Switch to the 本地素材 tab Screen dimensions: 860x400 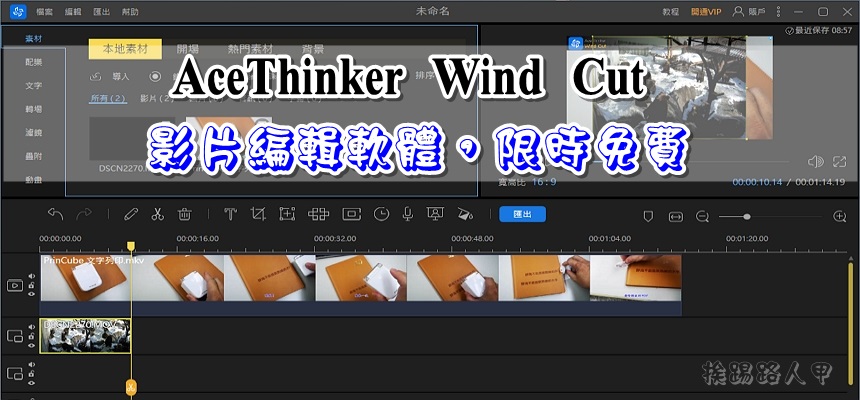[x=126, y=49]
